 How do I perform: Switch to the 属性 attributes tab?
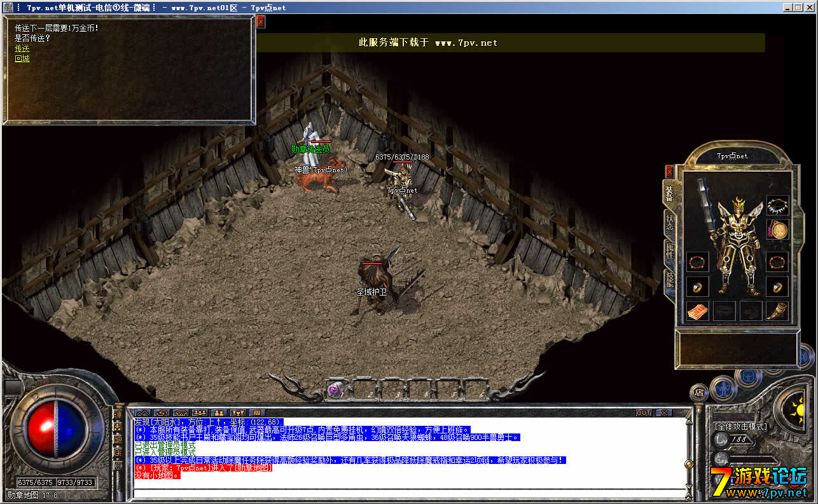(669, 250)
